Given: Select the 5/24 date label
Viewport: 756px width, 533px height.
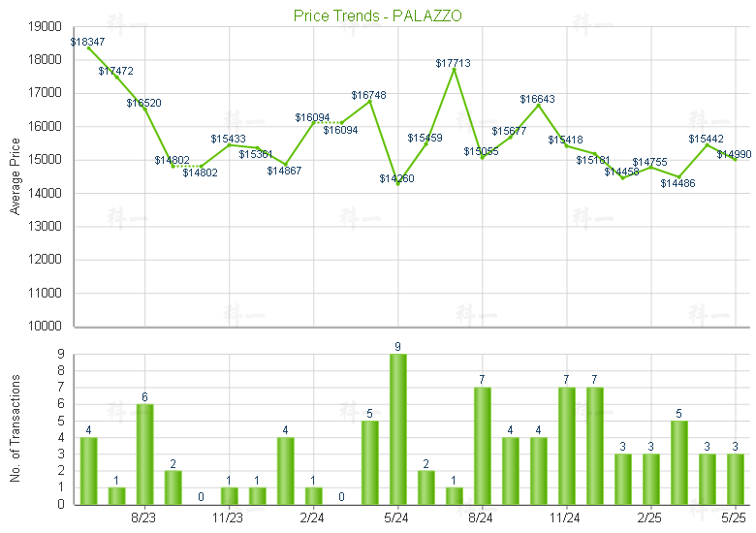Looking at the screenshot, I should [397, 519].
